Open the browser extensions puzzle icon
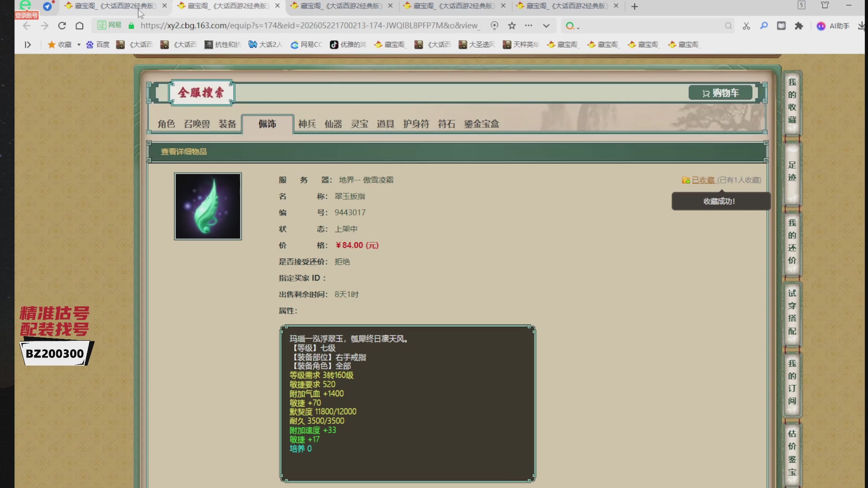This screenshot has height=488, width=868. point(799,26)
